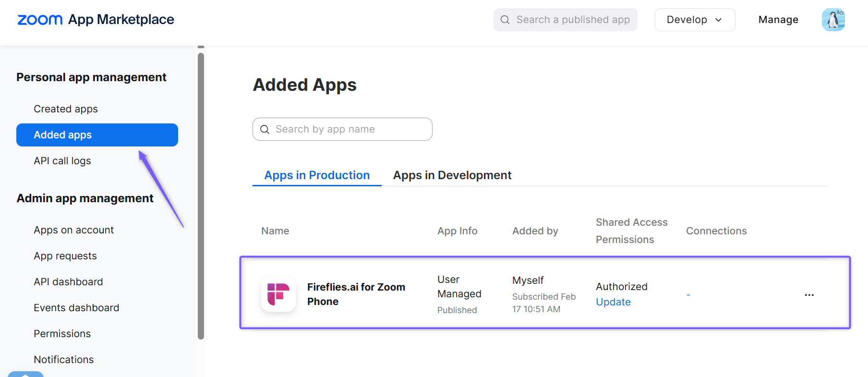Image resolution: width=868 pixels, height=377 pixels.
Task: Open Created apps in sidebar
Action: (66, 109)
